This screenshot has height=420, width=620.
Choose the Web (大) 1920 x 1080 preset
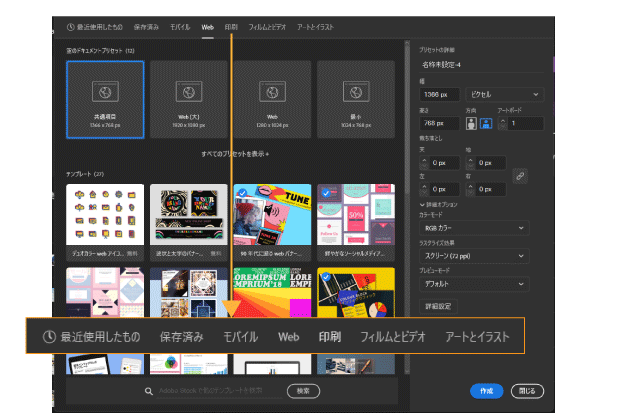click(x=188, y=91)
